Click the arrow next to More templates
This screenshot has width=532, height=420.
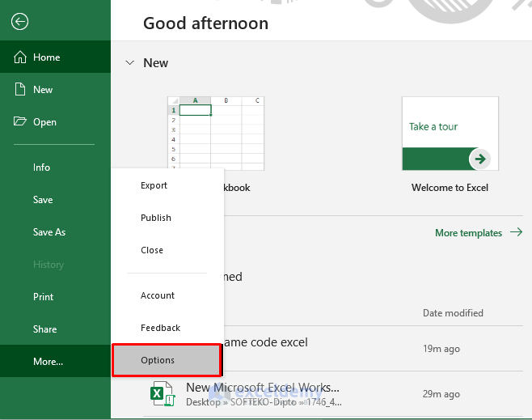coord(517,232)
